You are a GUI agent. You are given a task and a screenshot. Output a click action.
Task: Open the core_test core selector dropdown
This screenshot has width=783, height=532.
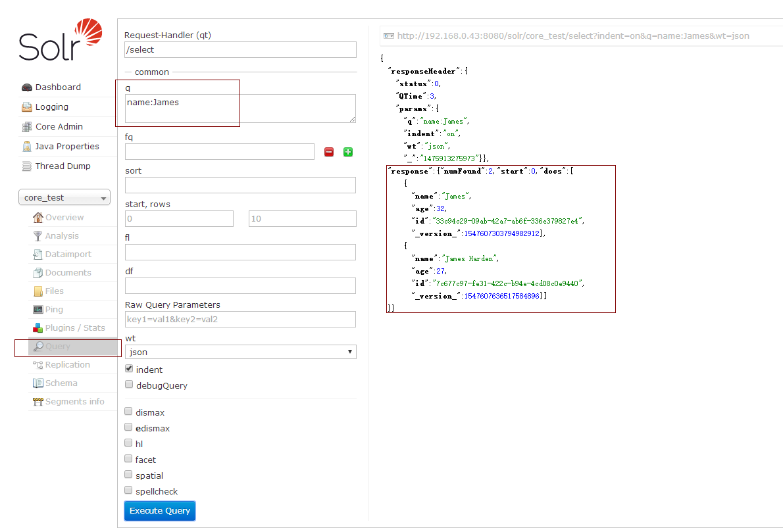64,198
